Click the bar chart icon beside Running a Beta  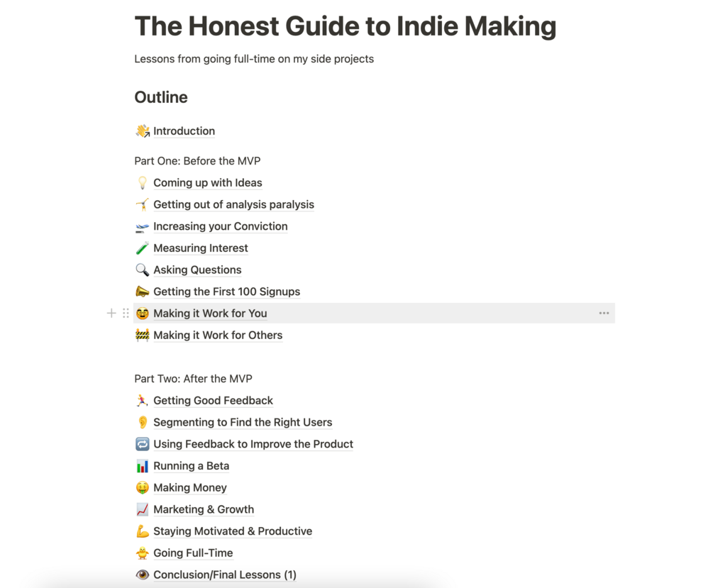[143, 466]
